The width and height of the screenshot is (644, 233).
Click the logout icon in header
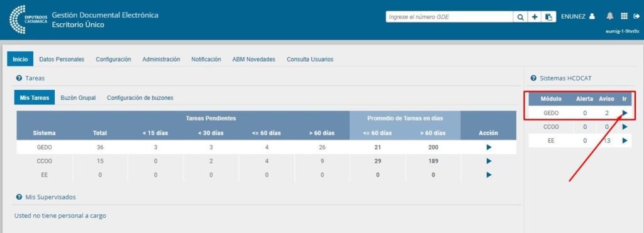tap(637, 16)
